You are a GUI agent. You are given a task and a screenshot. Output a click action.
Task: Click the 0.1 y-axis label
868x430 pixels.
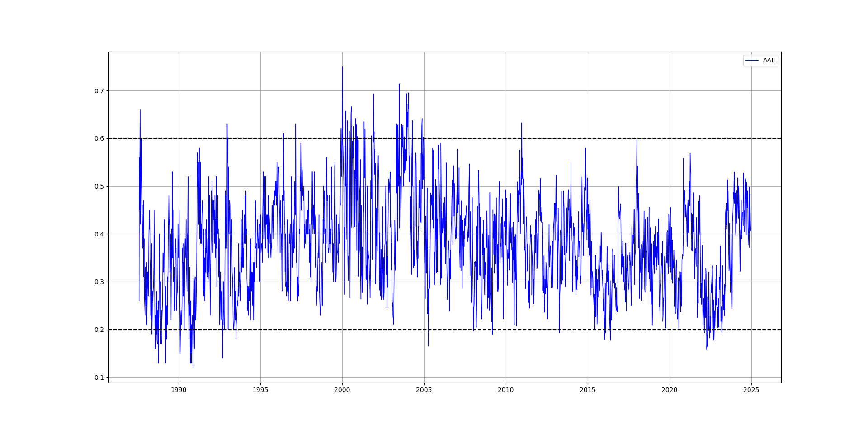(x=99, y=378)
